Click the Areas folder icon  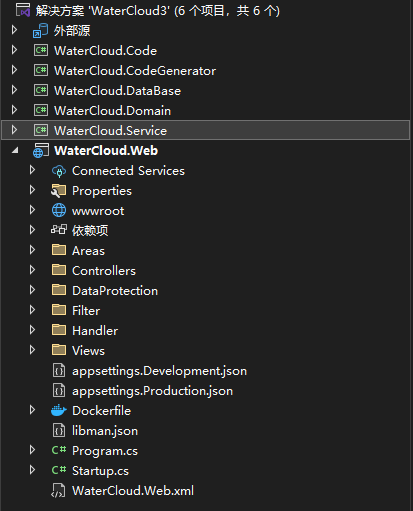[59, 250]
